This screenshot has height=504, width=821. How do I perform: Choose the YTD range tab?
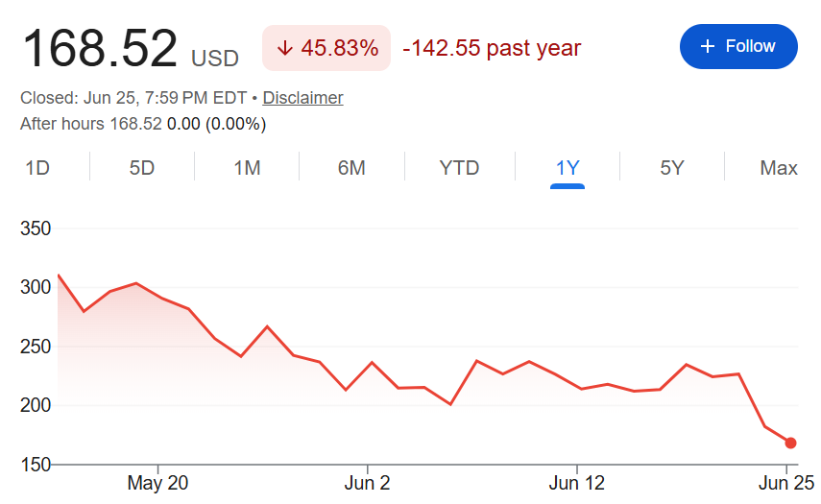click(459, 168)
